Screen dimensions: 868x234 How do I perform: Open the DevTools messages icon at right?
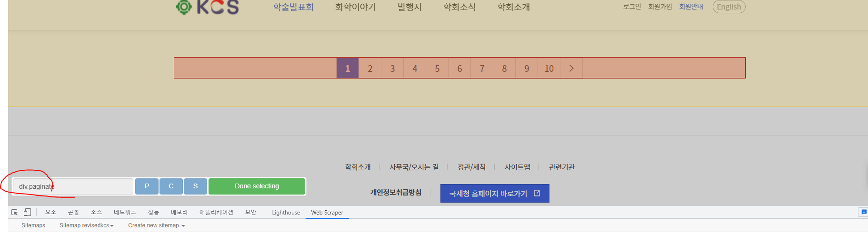tap(863, 212)
